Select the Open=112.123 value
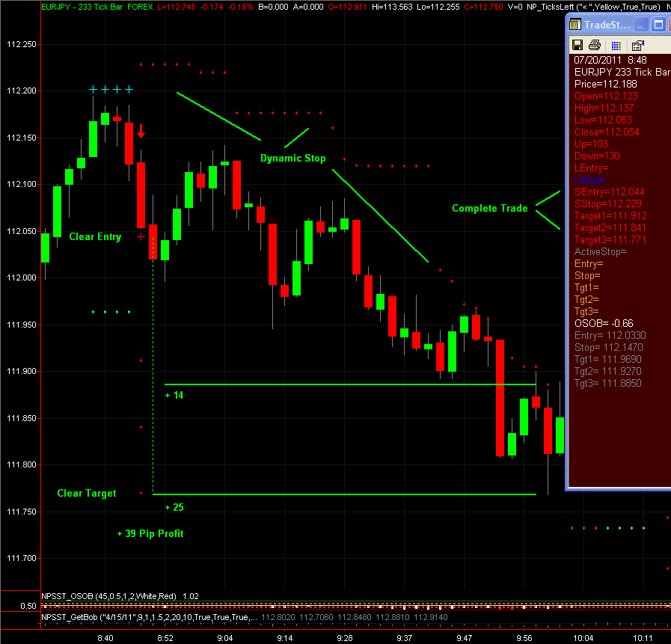The image size is (671, 644). (606, 96)
